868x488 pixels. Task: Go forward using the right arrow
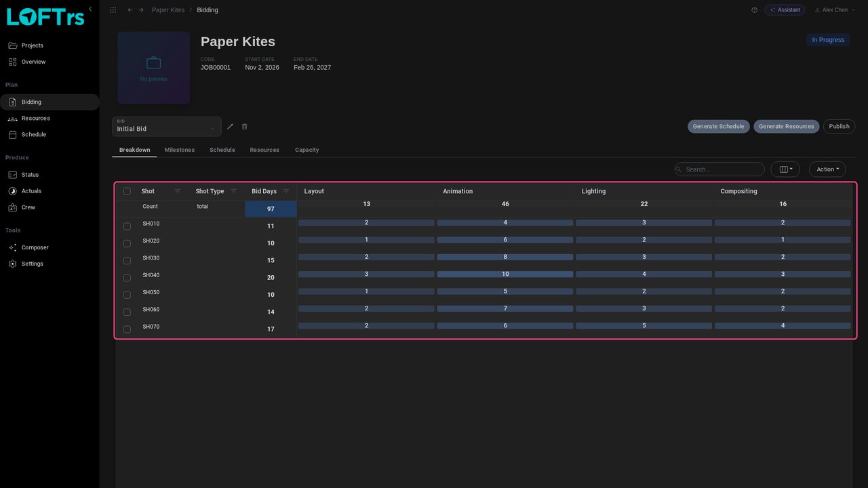pos(141,10)
